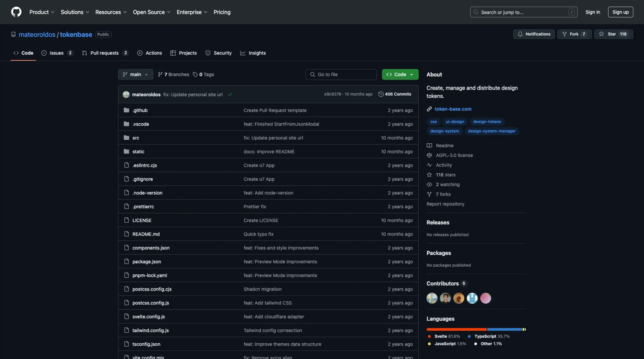The height and width of the screenshot is (359, 644).
Task: Click the file icon beside components.json
Action: 127,248
